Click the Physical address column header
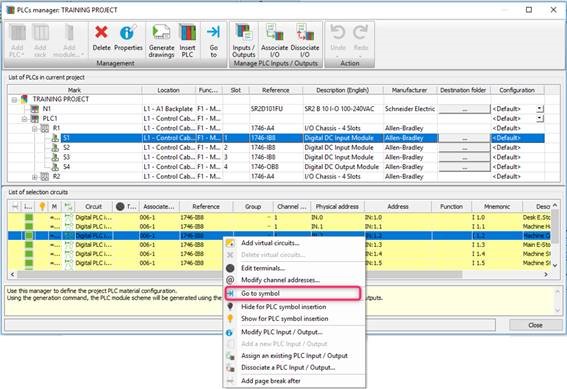This screenshot has height=389, width=567. pos(337,207)
